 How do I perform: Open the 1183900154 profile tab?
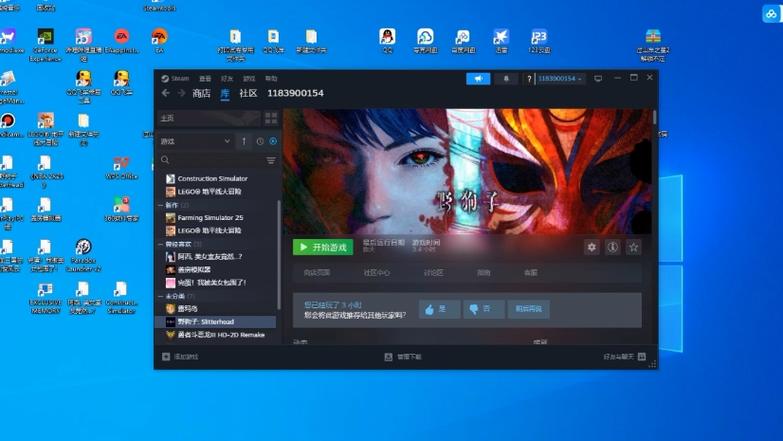[295, 93]
